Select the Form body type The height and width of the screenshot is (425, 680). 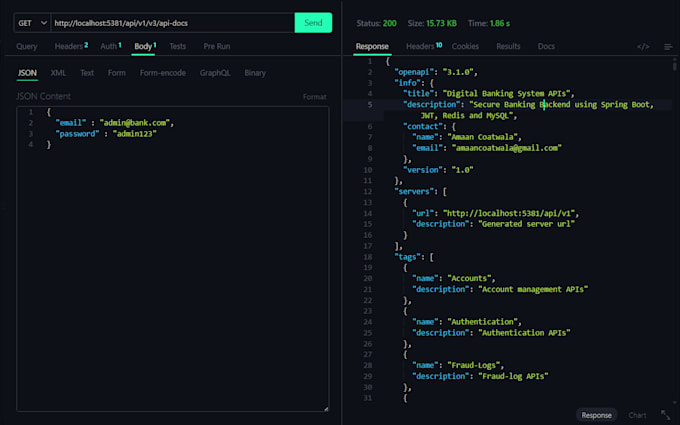pyautogui.click(x=117, y=73)
